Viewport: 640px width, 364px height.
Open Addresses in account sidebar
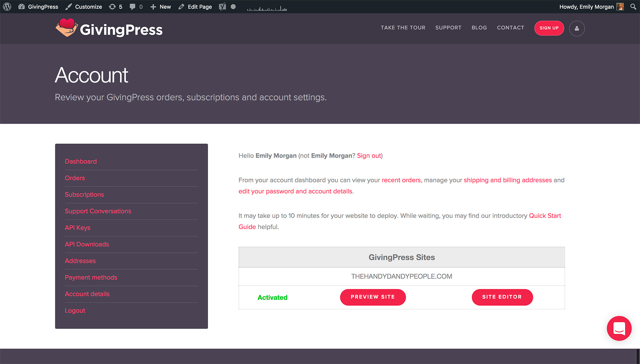[x=80, y=261]
